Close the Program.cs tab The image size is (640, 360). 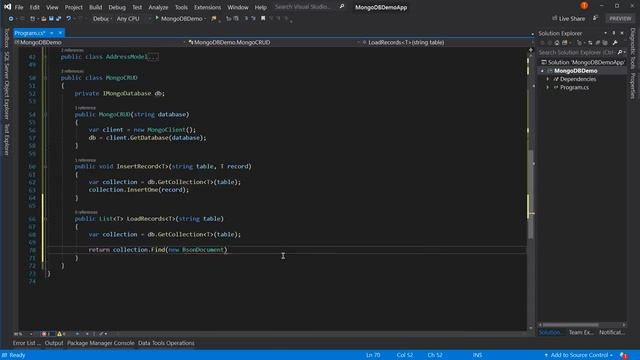tap(60, 33)
